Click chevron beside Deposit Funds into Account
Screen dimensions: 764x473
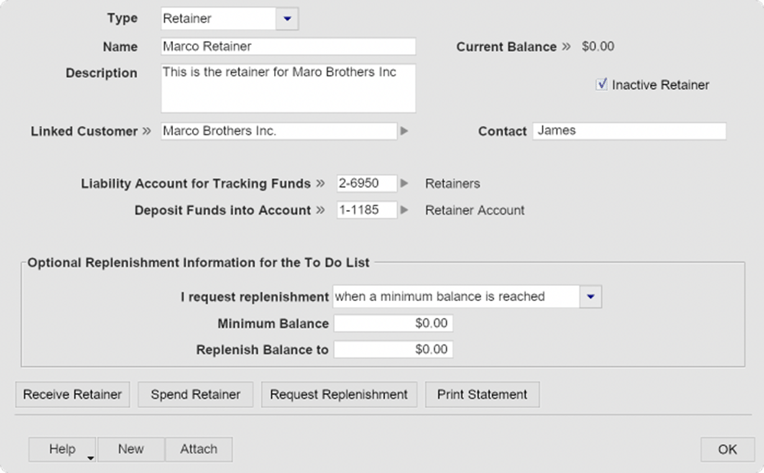coord(321,210)
